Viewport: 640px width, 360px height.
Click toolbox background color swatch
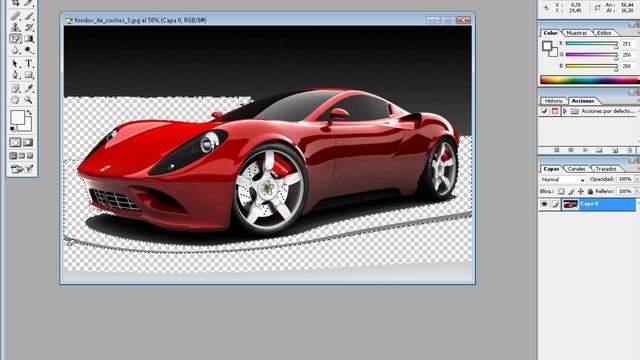27,127
